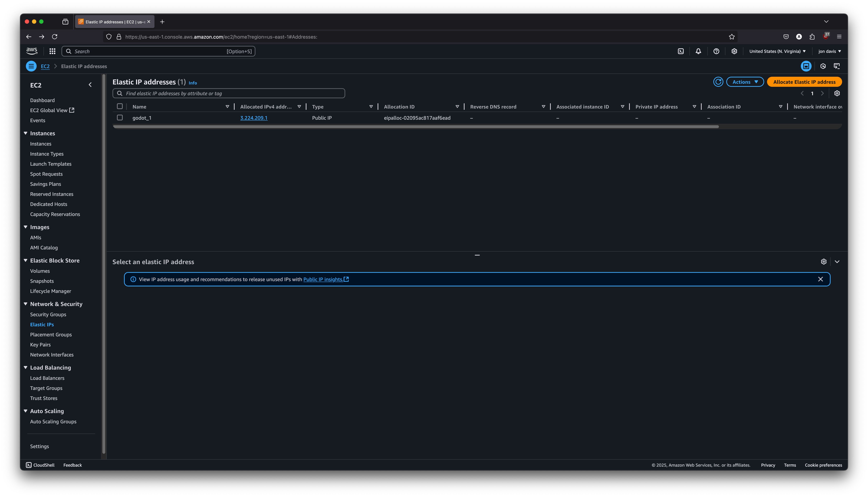Open the help question mark icon
The image size is (868, 497).
pyautogui.click(x=716, y=51)
